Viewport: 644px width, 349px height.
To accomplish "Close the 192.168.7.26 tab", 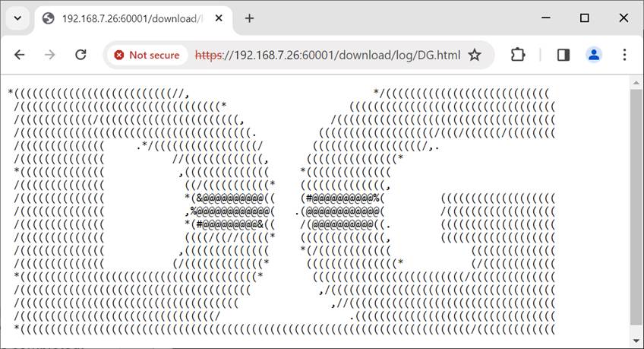I will point(219,18).
